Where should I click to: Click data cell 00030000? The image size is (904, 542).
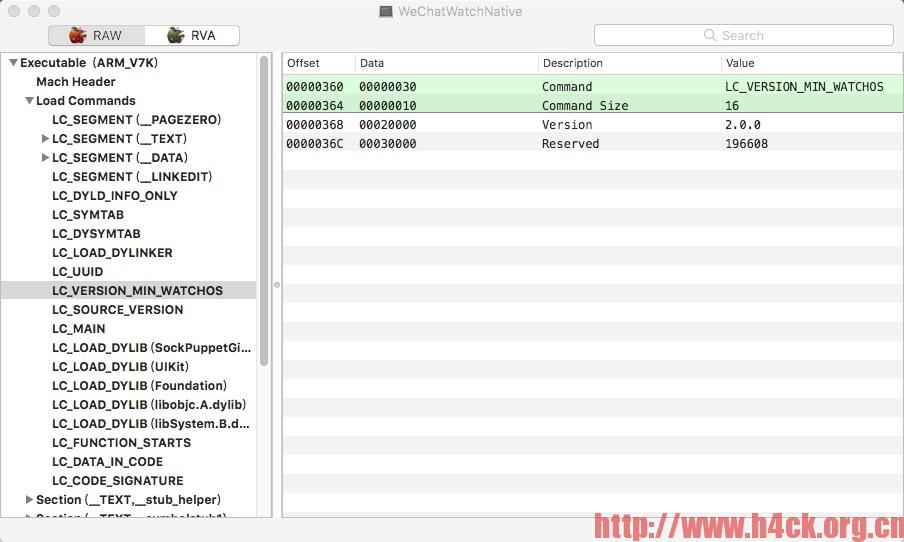[387, 144]
